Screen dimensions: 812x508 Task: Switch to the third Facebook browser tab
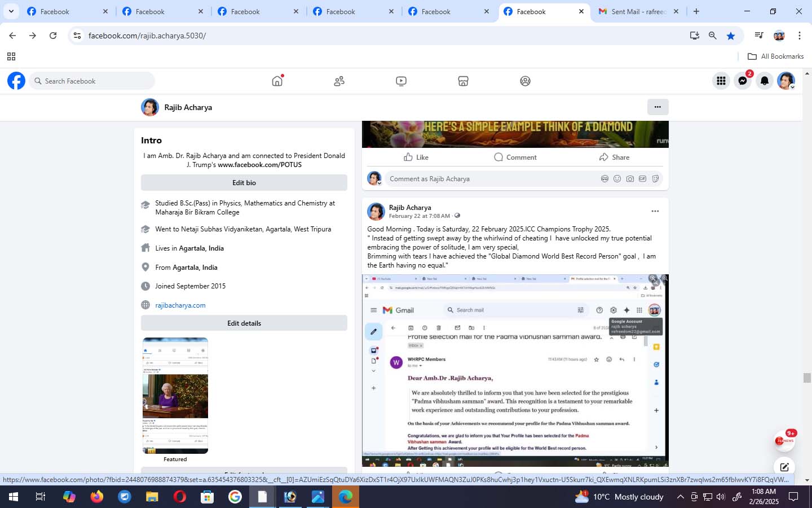tap(257, 11)
